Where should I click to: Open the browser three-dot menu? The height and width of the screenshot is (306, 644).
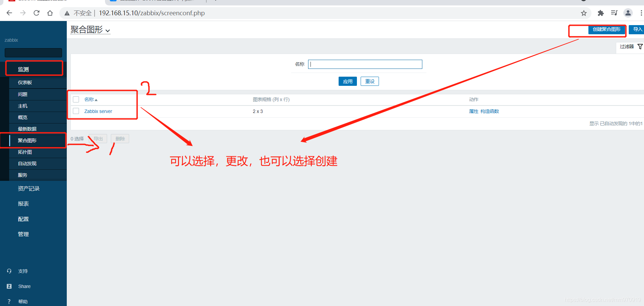(x=641, y=13)
